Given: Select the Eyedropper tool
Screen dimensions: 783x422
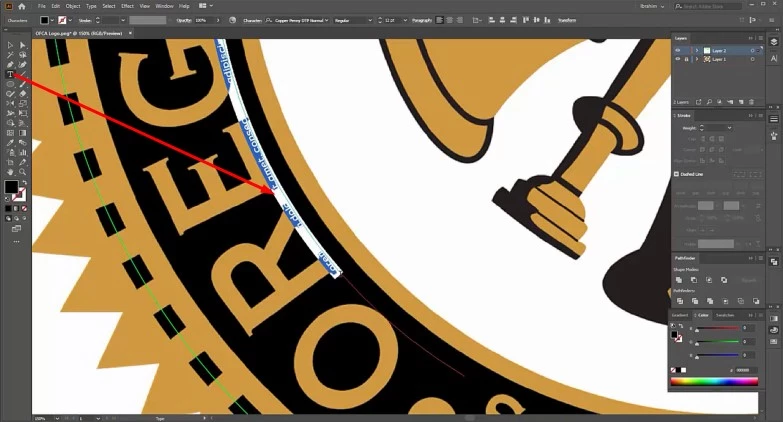Looking at the screenshot, I should tap(10, 143).
